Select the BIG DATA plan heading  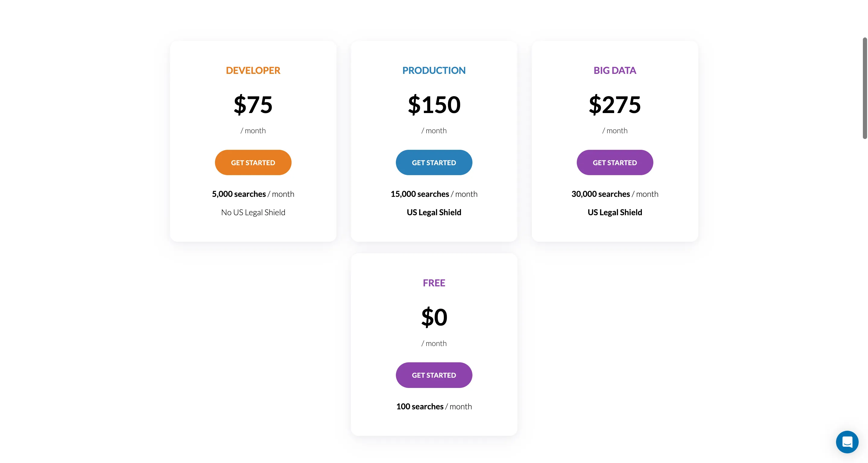pos(615,71)
